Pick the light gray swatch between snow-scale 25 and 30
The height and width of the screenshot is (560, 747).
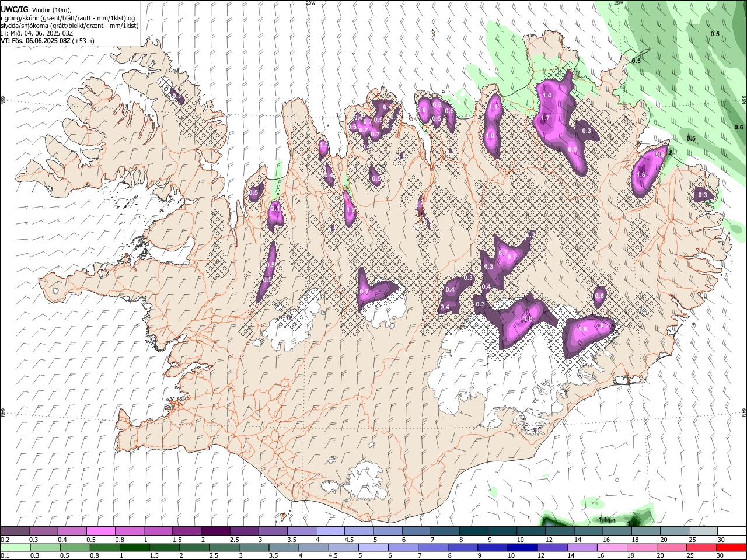703,531
